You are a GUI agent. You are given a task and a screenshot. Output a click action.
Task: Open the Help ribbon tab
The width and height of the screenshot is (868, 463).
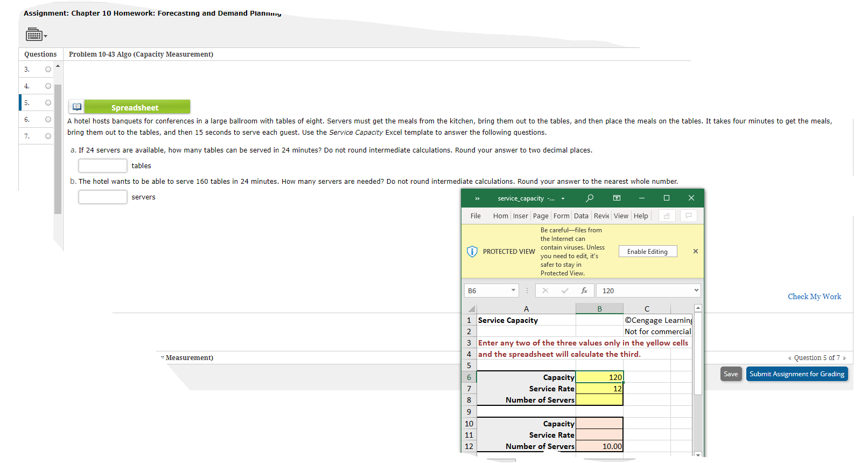641,216
